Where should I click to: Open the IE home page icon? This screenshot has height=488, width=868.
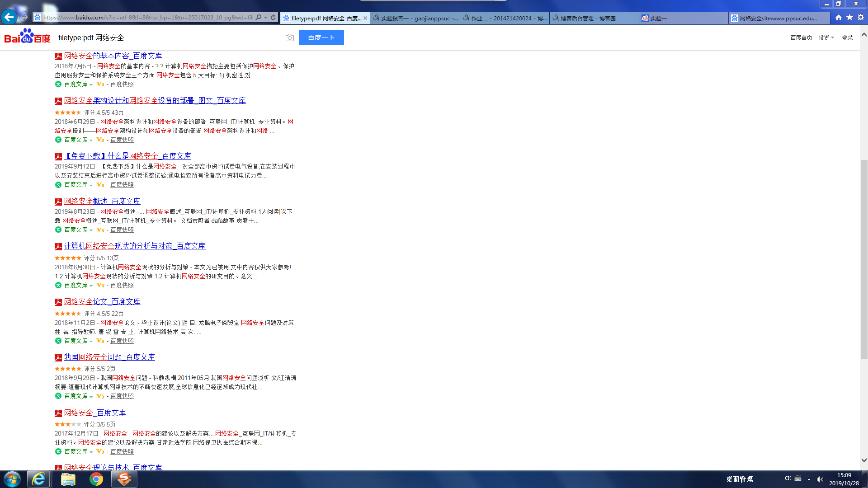[x=839, y=18]
